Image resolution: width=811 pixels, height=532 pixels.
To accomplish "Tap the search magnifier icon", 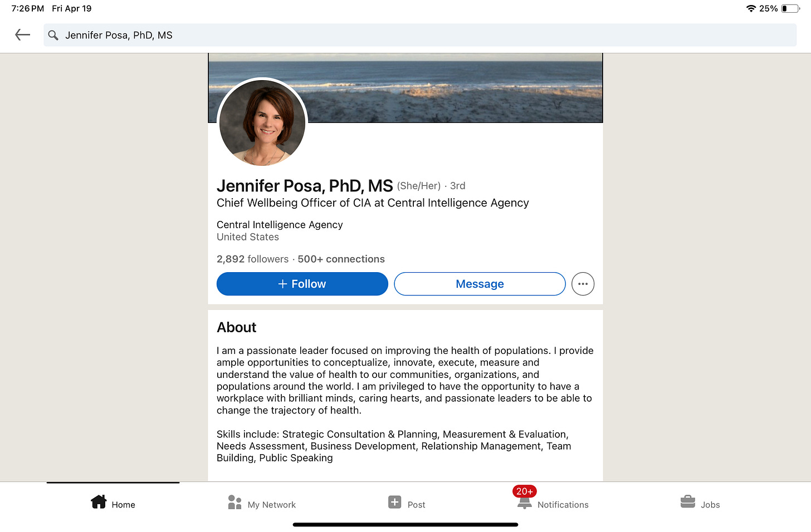I will pos(53,35).
